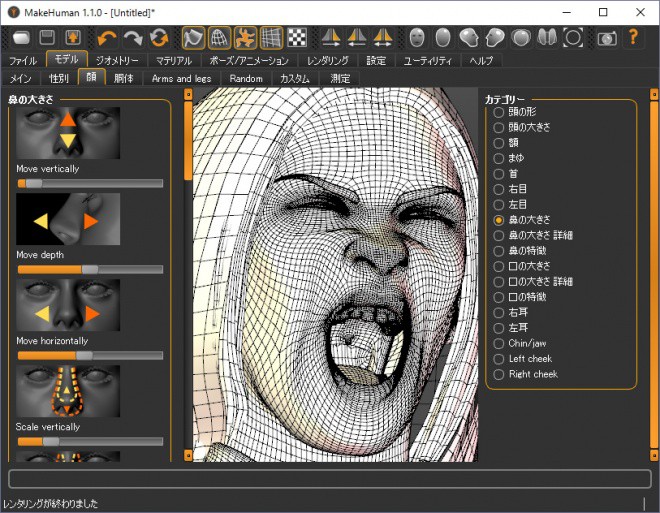Viewport: 660px width, 513px height.
Task: Select 鼻の特徴 category radio button
Action: (x=499, y=251)
